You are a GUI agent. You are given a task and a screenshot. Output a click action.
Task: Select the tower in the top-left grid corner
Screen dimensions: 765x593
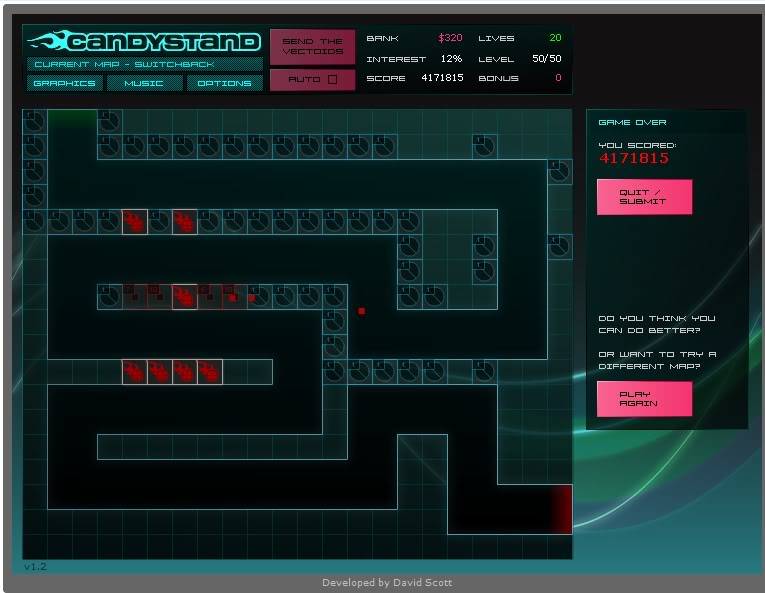pyautogui.click(x=35, y=122)
